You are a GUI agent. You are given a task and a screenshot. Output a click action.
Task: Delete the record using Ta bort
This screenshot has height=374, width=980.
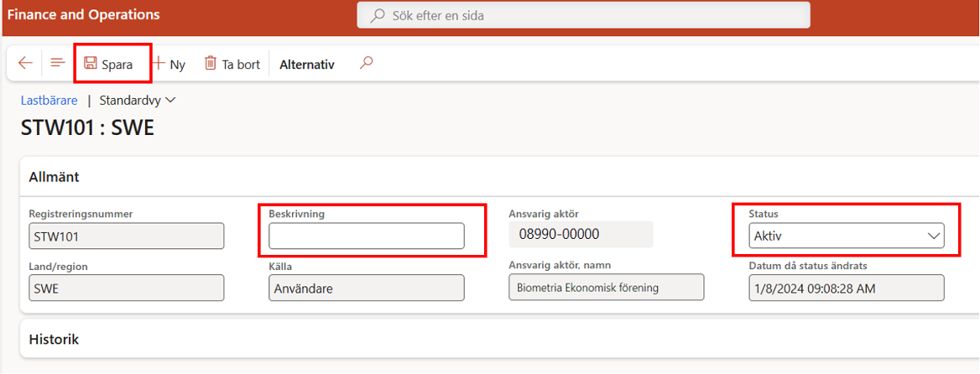pyautogui.click(x=232, y=64)
